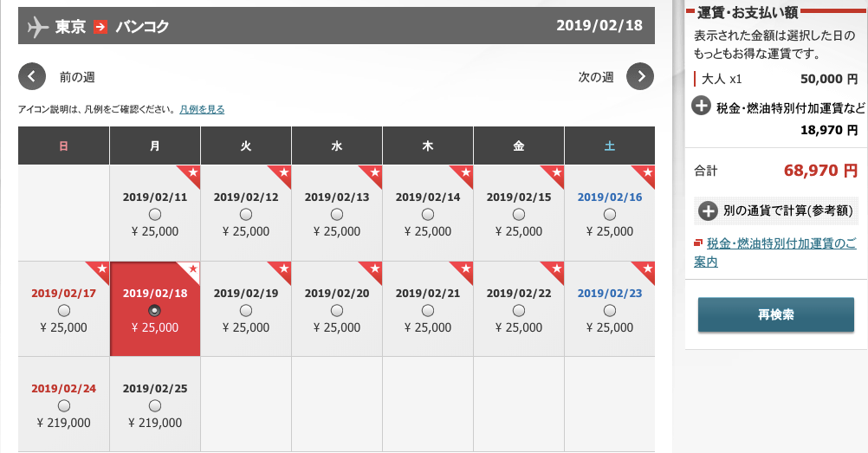Click small red icon beside 税金・燃油特別付加運賃のご案内 link
Image resolution: width=868 pixels, height=453 pixels.
pyautogui.click(x=698, y=243)
